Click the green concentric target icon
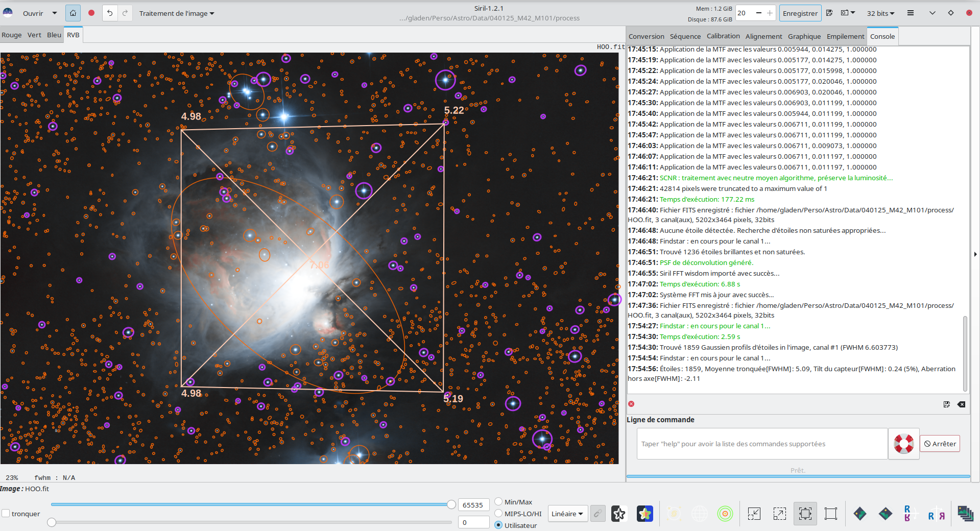This screenshot has height=531, width=980. [725, 514]
